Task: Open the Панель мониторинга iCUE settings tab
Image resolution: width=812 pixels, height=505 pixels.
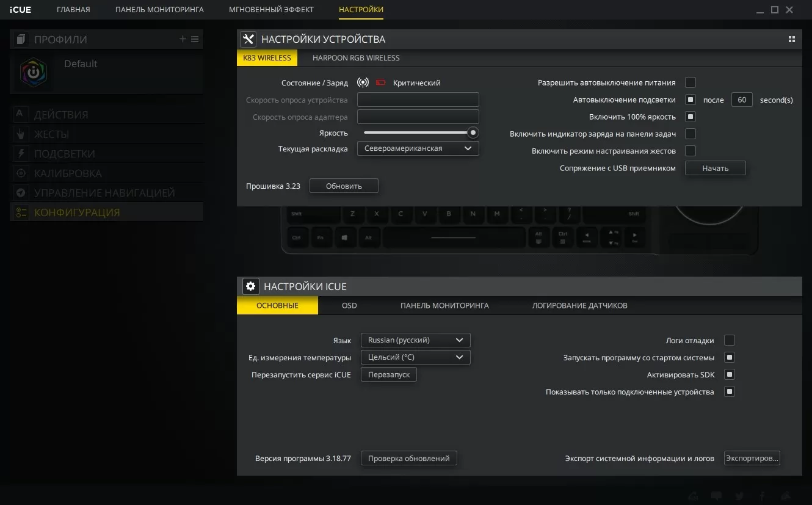Action: pyautogui.click(x=444, y=305)
